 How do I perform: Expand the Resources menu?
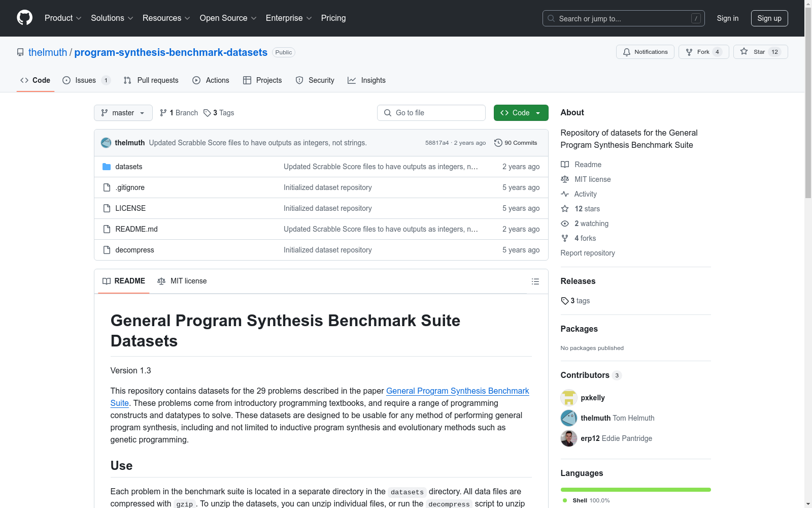pyautogui.click(x=166, y=18)
